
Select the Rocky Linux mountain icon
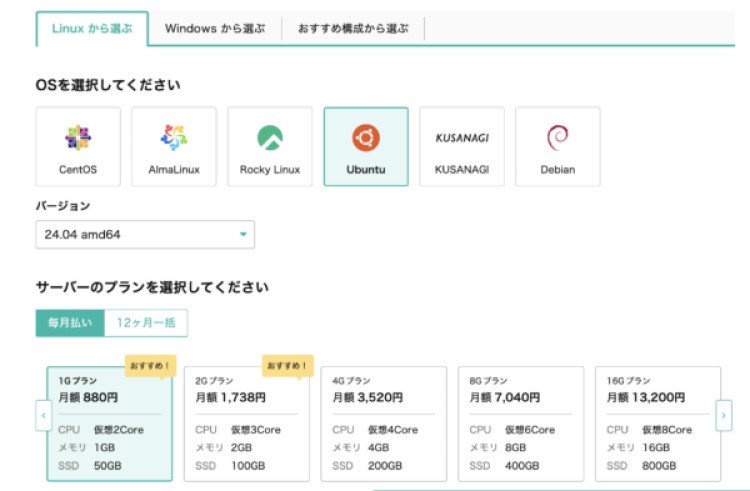pos(270,138)
